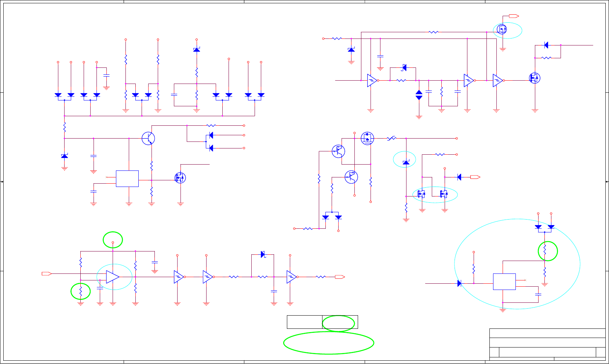
Task: Select the capacitor below the bottom chain Schottky diode
Action: 274,291
